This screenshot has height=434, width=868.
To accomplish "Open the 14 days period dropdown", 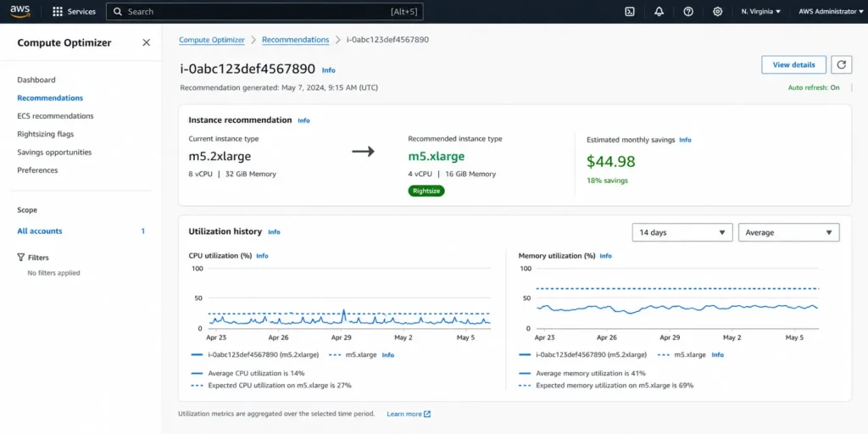I will click(682, 232).
